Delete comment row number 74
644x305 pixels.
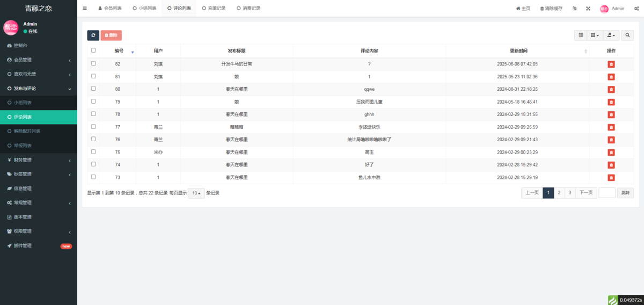point(611,165)
